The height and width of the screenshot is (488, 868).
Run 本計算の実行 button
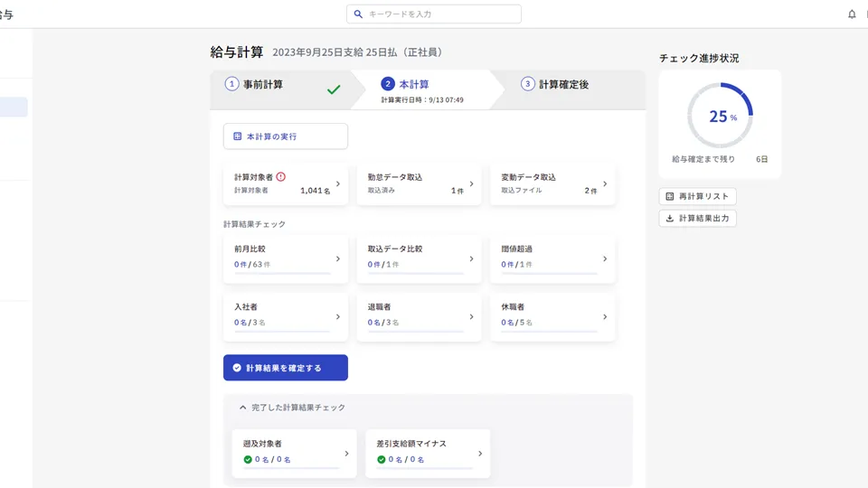click(x=286, y=136)
